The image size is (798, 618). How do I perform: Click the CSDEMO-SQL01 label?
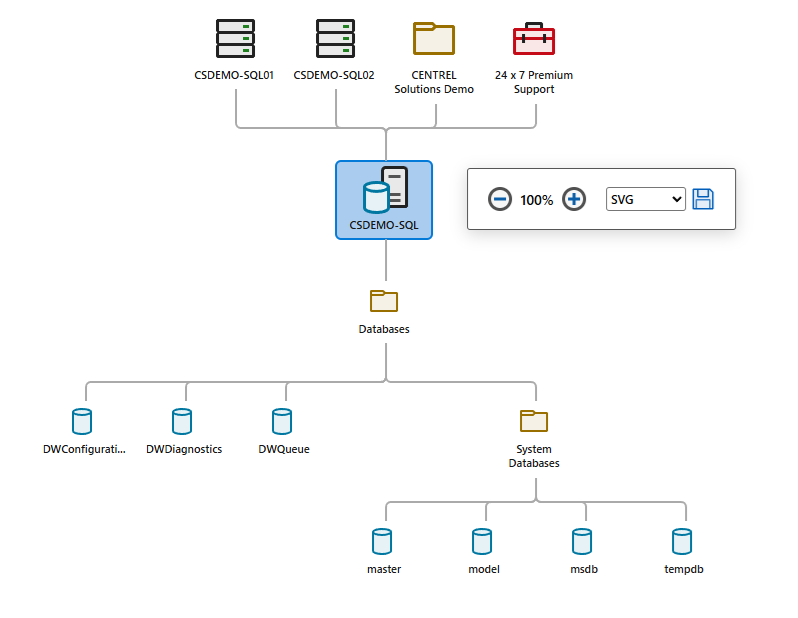(234, 75)
